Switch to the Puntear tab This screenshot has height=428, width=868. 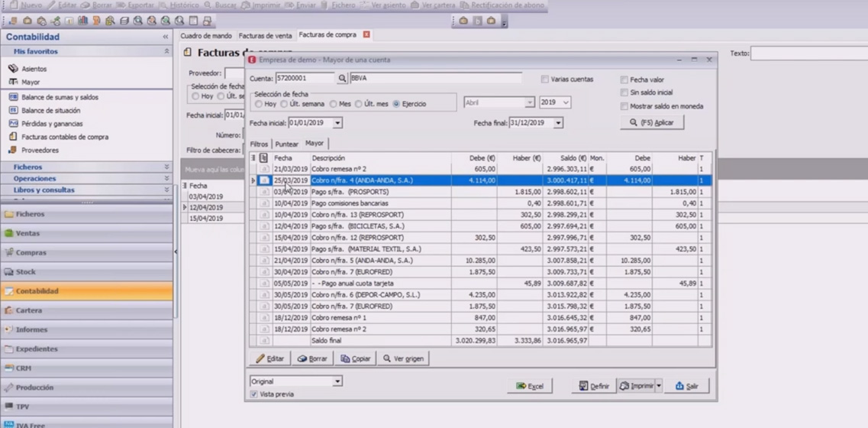[x=286, y=144]
